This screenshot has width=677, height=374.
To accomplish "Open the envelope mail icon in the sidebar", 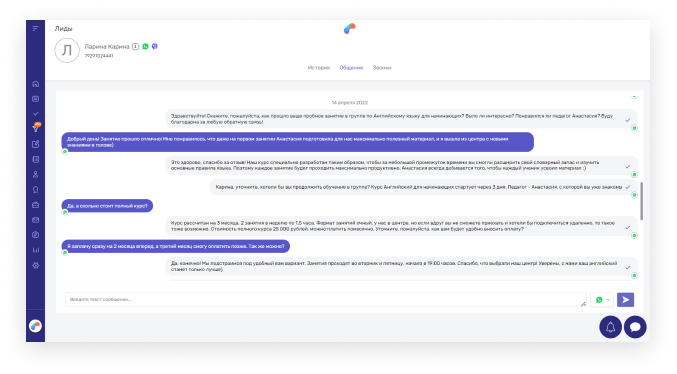I will point(35,220).
